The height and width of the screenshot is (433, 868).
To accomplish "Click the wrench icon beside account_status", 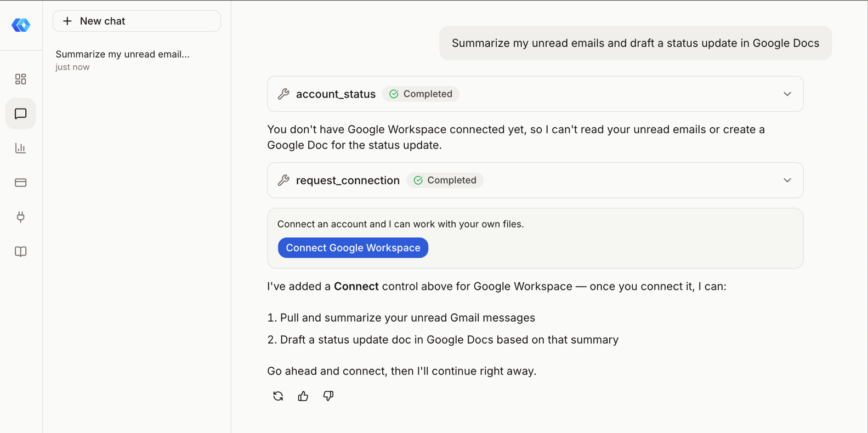I will click(283, 94).
